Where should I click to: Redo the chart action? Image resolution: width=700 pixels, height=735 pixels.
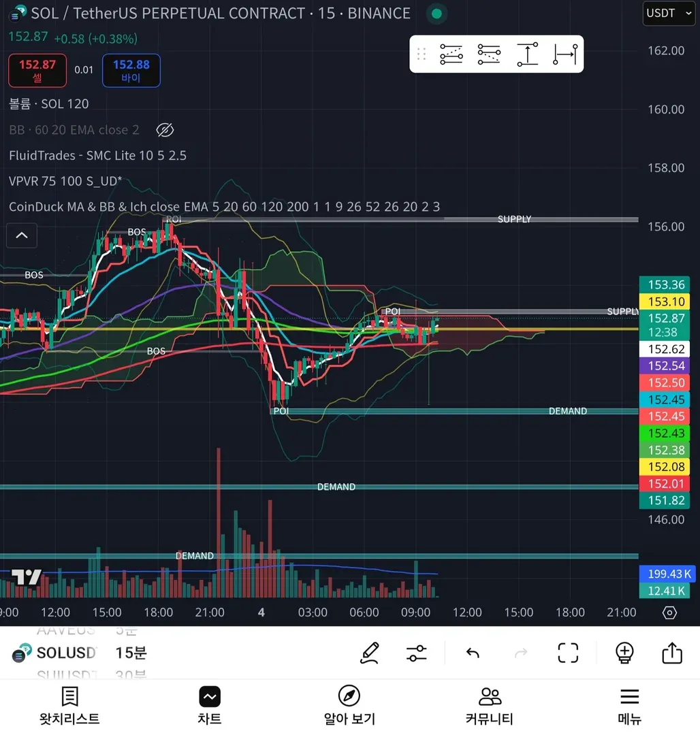(520, 653)
